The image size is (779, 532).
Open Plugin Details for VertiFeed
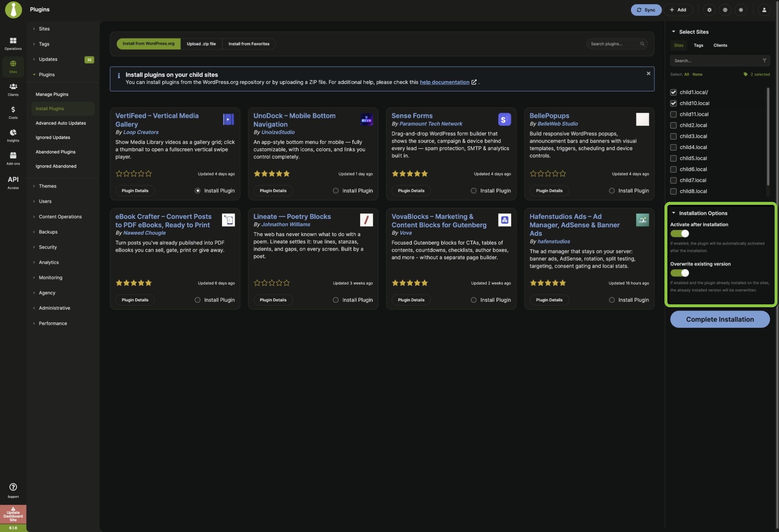click(135, 190)
